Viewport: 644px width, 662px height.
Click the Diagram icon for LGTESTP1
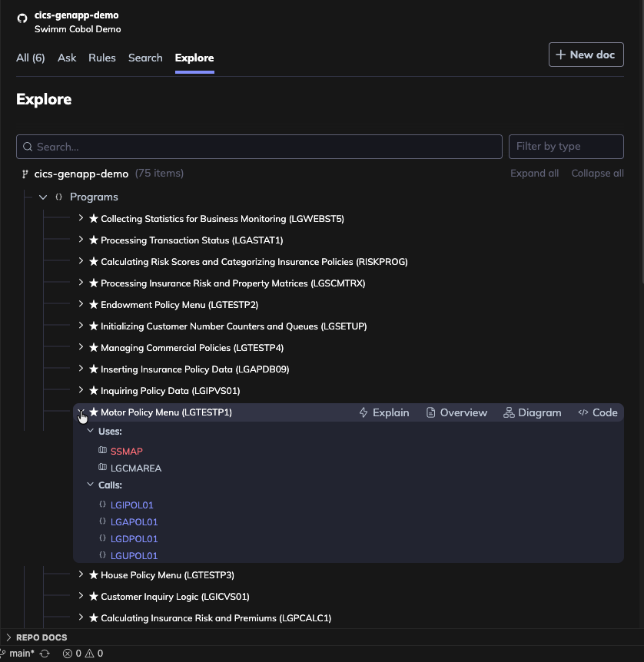click(x=508, y=412)
